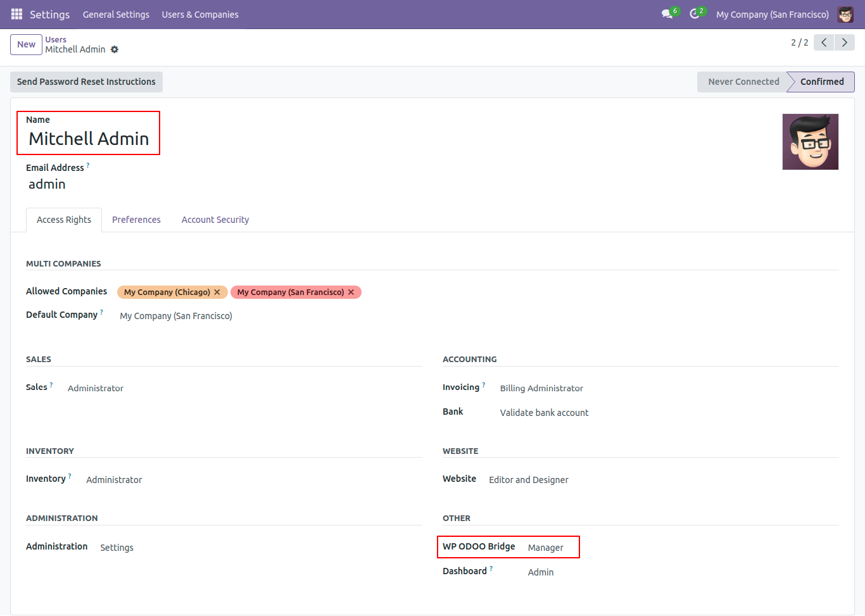Click the New button

tap(26, 44)
